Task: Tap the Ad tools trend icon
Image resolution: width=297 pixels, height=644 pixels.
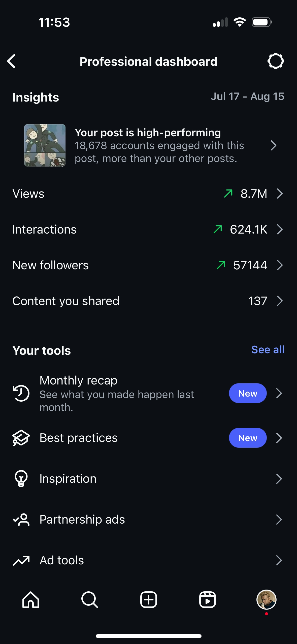Action: pos(21,560)
